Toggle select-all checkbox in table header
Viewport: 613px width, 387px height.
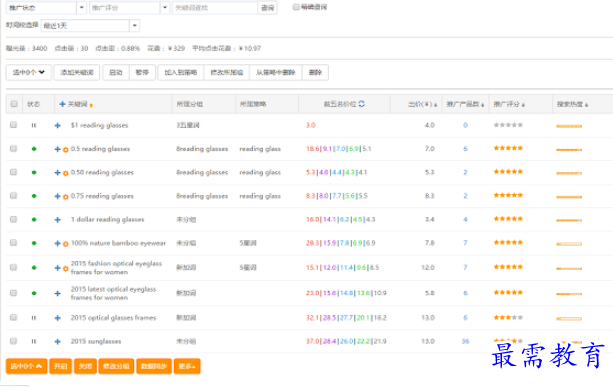click(x=14, y=104)
